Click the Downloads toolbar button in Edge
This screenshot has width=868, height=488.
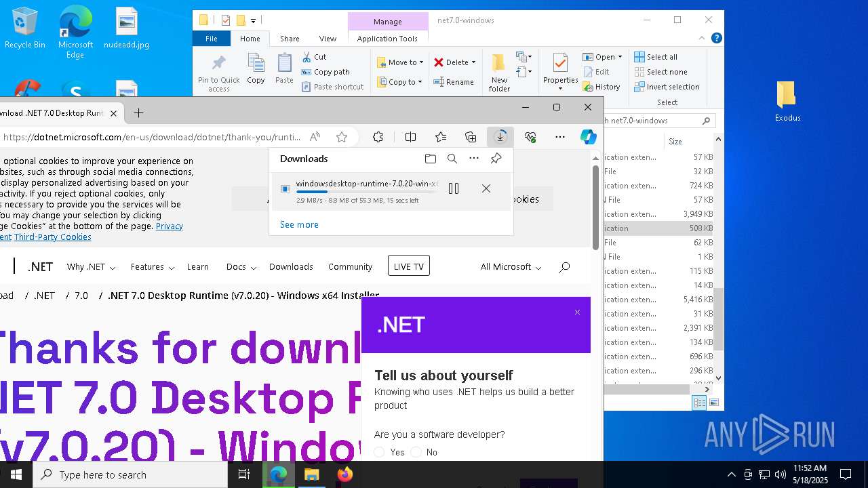point(500,137)
